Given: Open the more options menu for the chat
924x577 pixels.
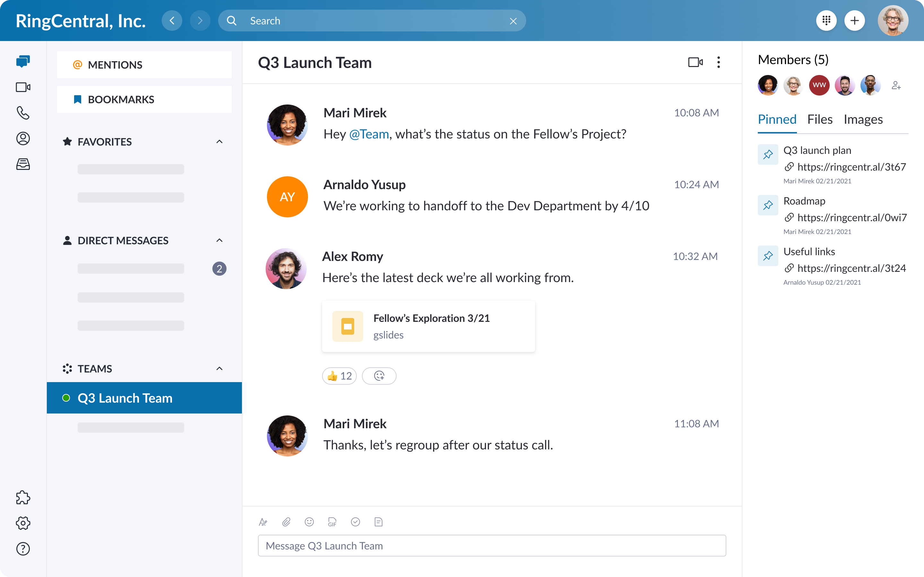Looking at the screenshot, I should [x=718, y=62].
